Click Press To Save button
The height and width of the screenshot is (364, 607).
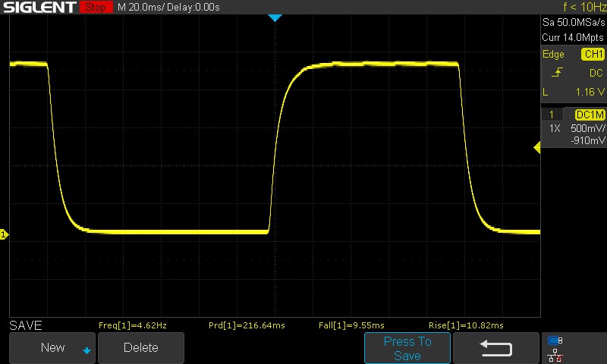pos(407,348)
